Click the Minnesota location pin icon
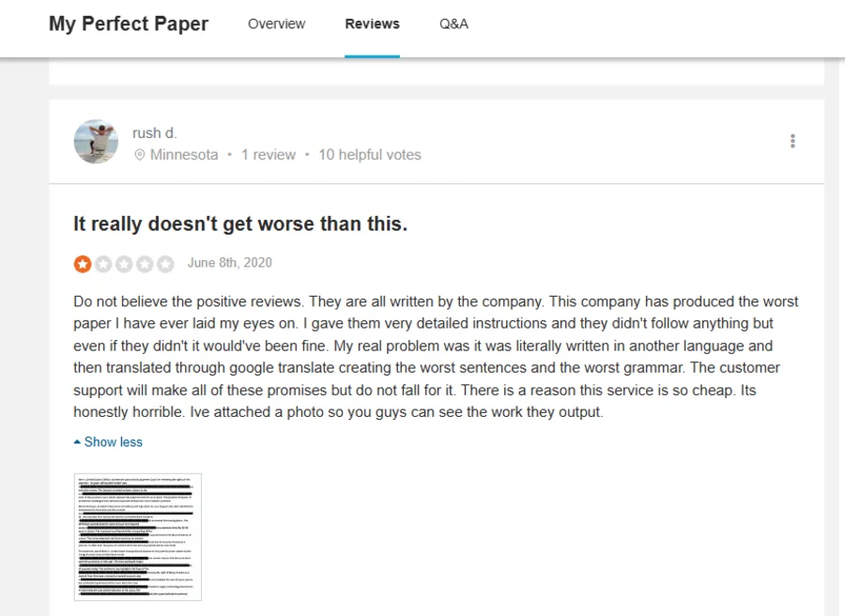 click(x=140, y=155)
